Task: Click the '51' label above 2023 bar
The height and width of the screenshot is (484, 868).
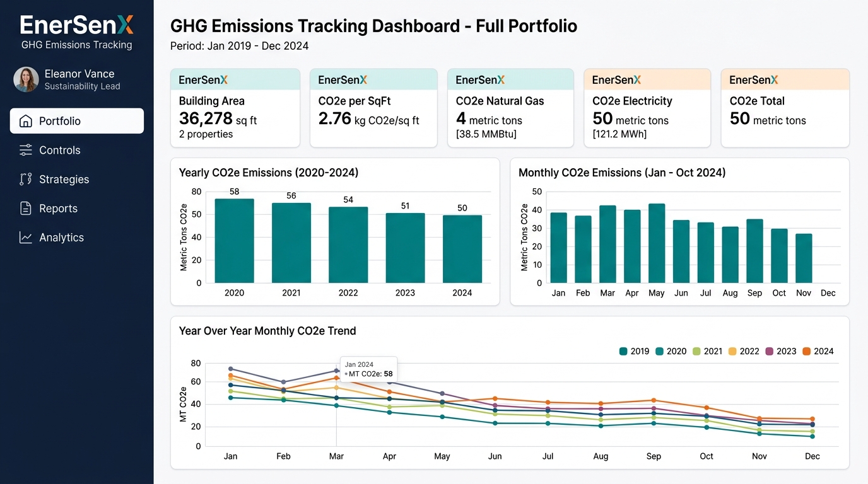Action: coord(405,206)
